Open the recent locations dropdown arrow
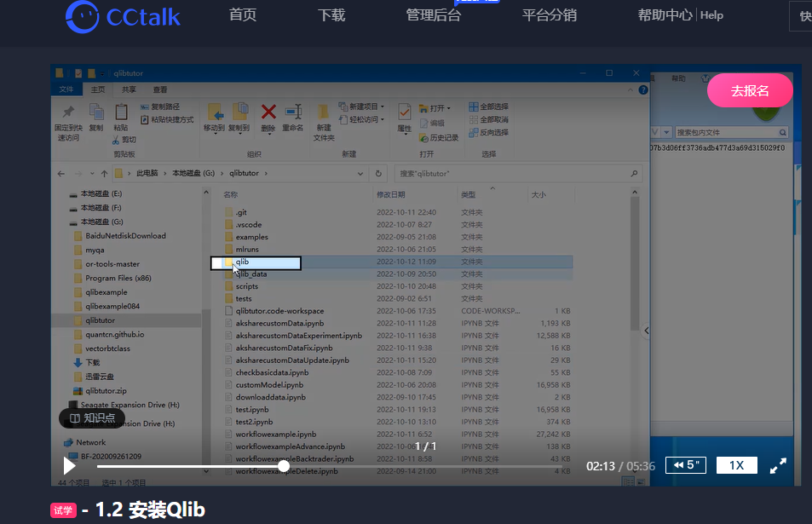The width and height of the screenshot is (812, 524). click(92, 174)
